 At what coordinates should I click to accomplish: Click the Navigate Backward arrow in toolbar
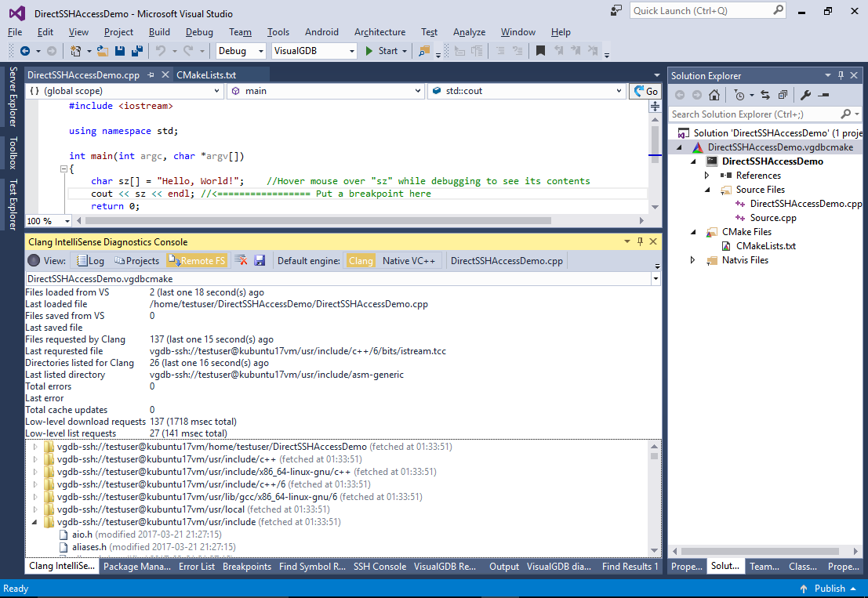click(x=25, y=51)
